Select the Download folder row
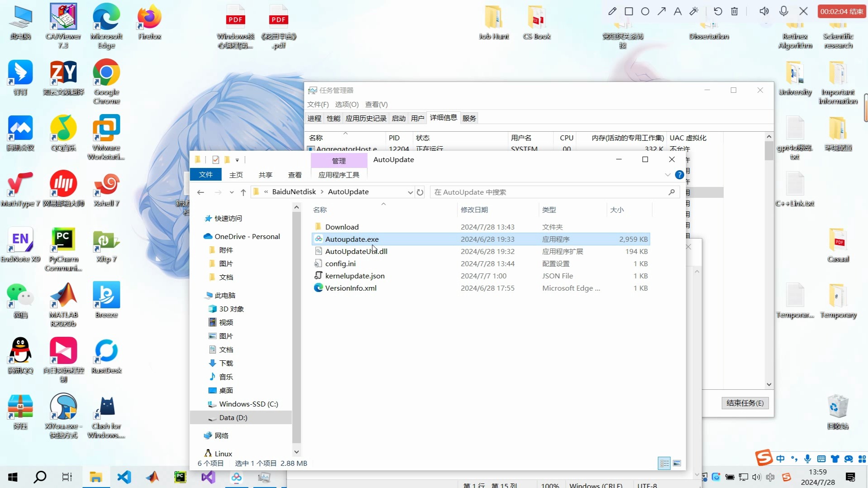This screenshot has width=868, height=488. 481,227
